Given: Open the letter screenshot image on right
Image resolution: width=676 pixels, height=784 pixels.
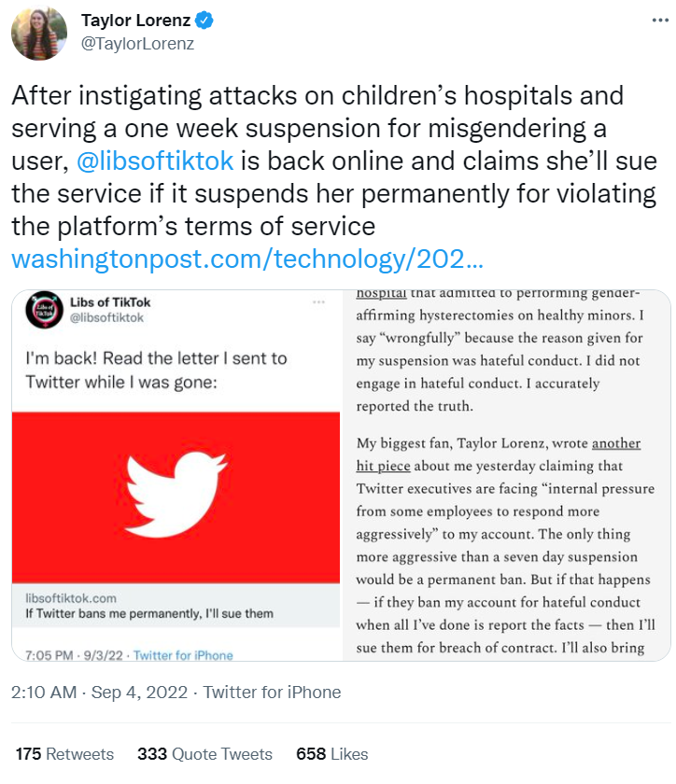Looking at the screenshot, I should click(x=507, y=475).
